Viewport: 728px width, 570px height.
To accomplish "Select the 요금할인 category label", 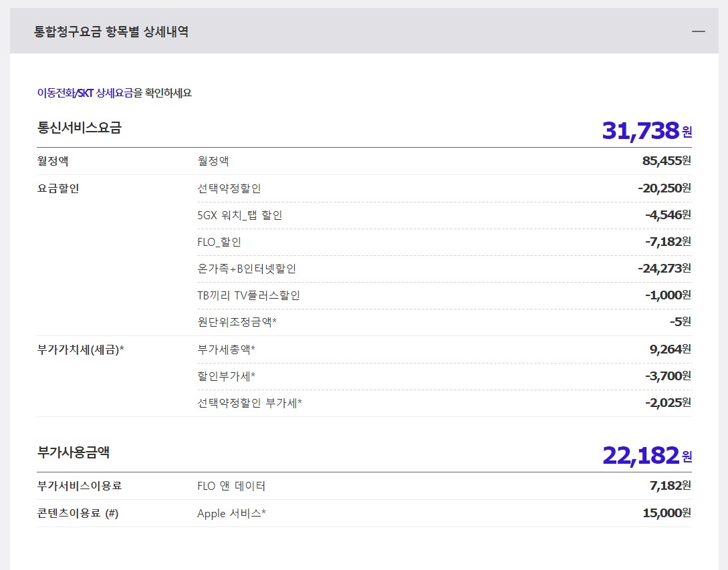I will coord(58,188).
